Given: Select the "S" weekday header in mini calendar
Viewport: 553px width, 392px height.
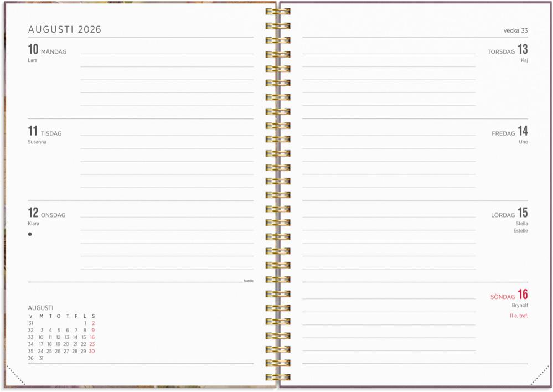Looking at the screenshot, I should (x=93, y=316).
